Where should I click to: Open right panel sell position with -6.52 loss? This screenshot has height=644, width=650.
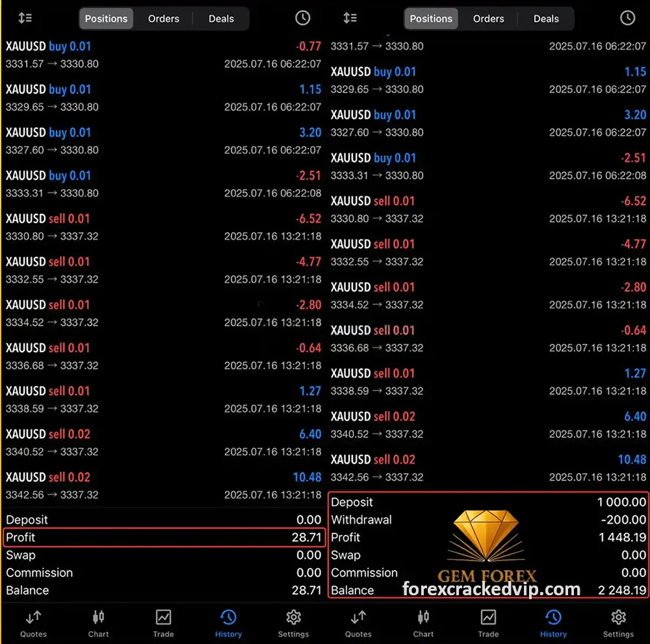click(488, 209)
